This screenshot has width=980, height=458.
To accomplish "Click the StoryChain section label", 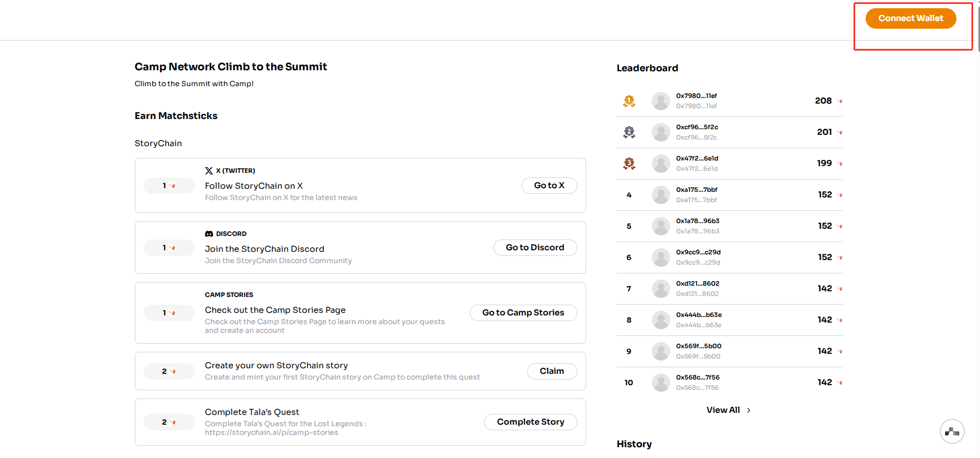I will (x=158, y=144).
